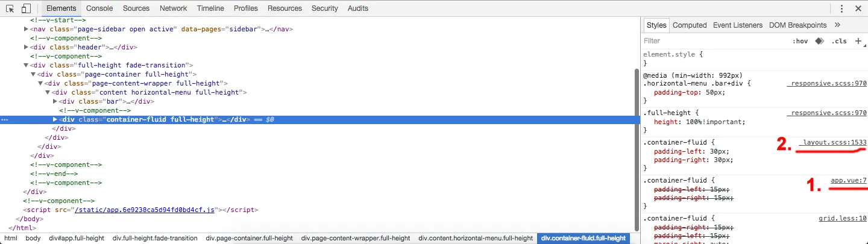Collapse the full-height fade-transition div

[26, 65]
